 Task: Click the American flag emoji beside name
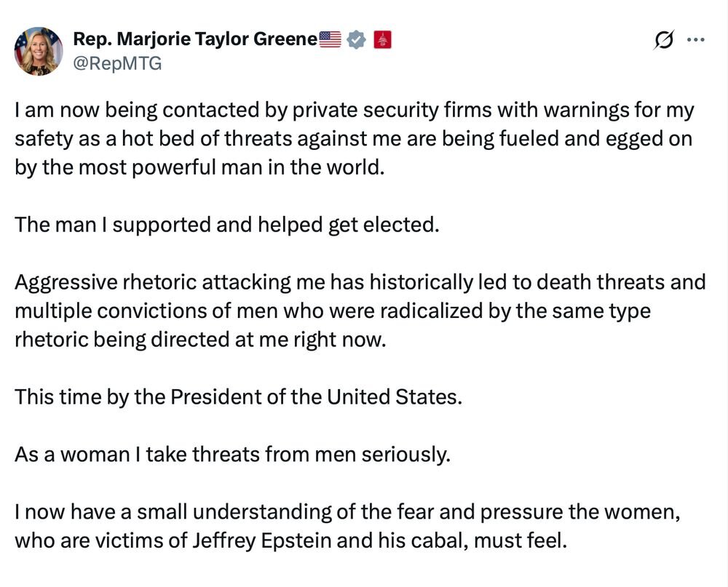click(x=330, y=40)
